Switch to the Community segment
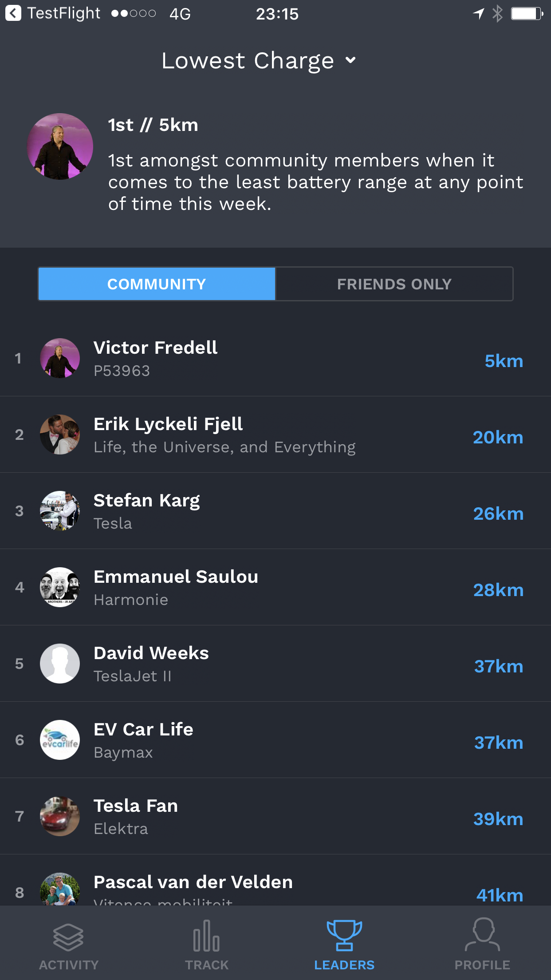Screen dimensions: 551x980 click(x=157, y=284)
